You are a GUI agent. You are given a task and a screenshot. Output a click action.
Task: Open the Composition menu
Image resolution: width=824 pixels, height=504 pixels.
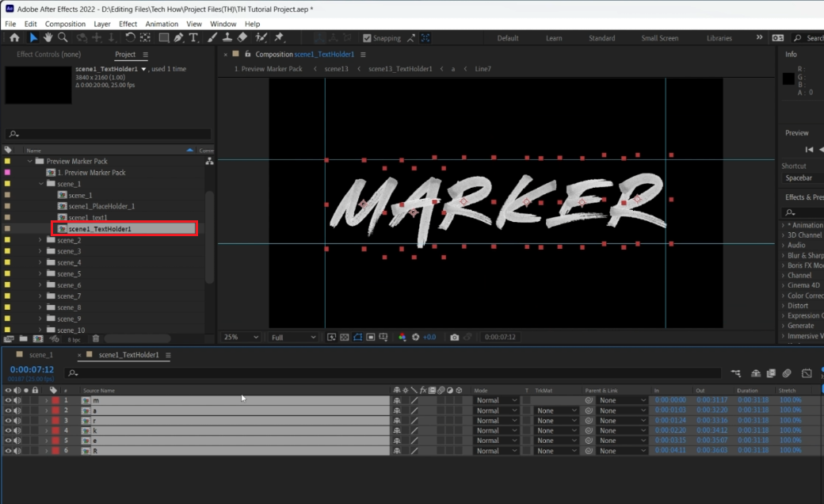tap(65, 24)
